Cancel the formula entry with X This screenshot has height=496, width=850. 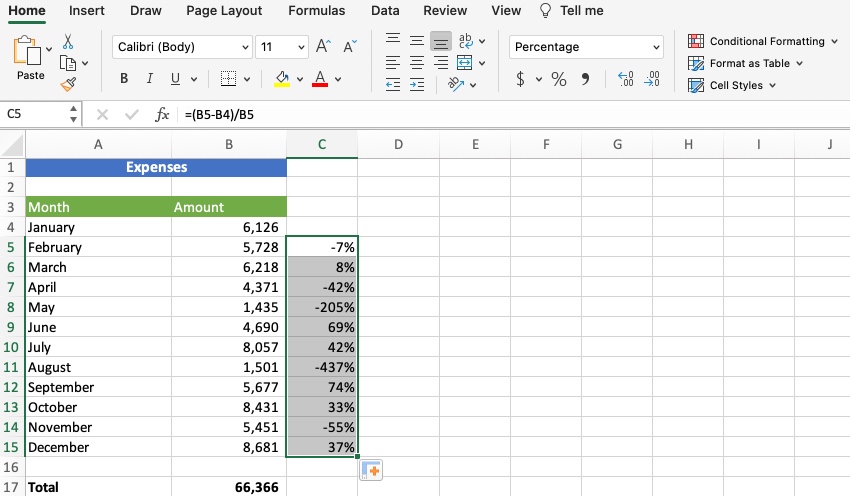[102, 114]
